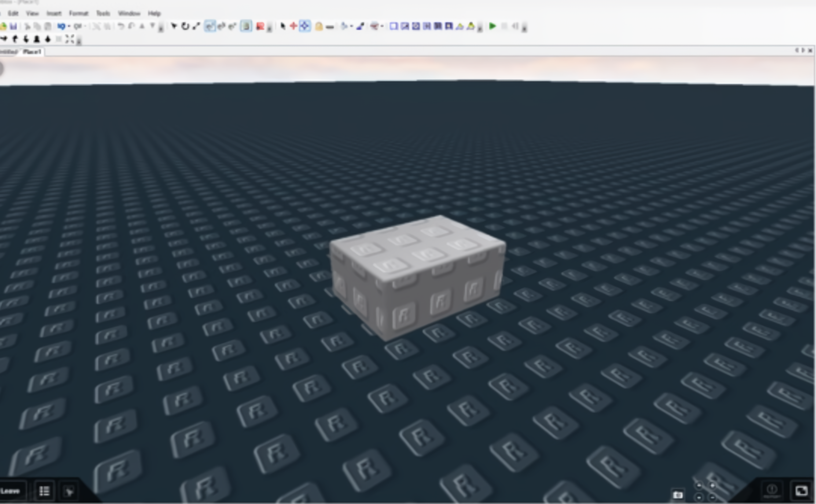Click the second black camera icon in second row
Viewport: 816px width, 504px height.
point(15,39)
